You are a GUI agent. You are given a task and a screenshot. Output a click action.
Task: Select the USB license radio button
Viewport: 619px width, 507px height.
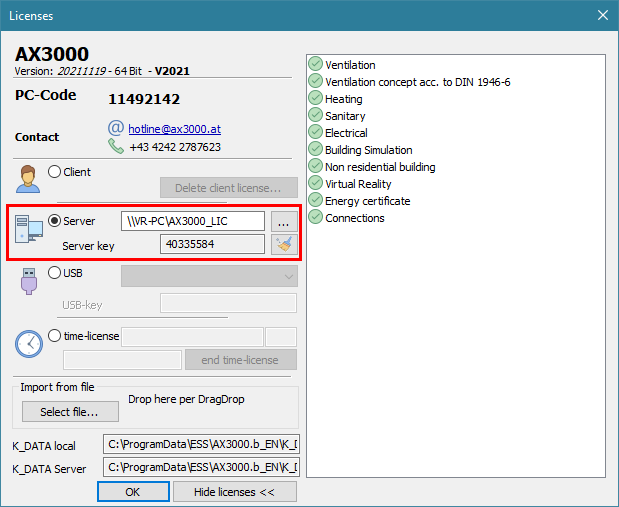[54, 273]
